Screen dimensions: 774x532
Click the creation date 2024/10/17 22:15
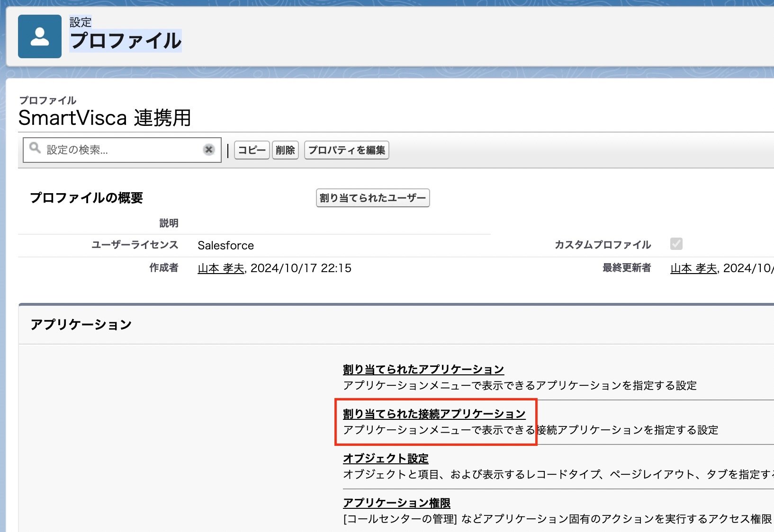pyautogui.click(x=301, y=268)
